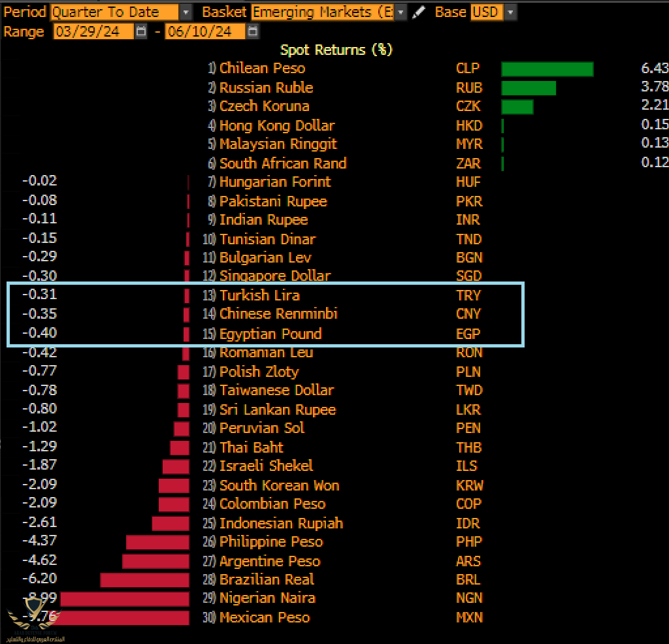Open the Base currency dropdown arrow
This screenshot has width=669, height=644.
[510, 12]
